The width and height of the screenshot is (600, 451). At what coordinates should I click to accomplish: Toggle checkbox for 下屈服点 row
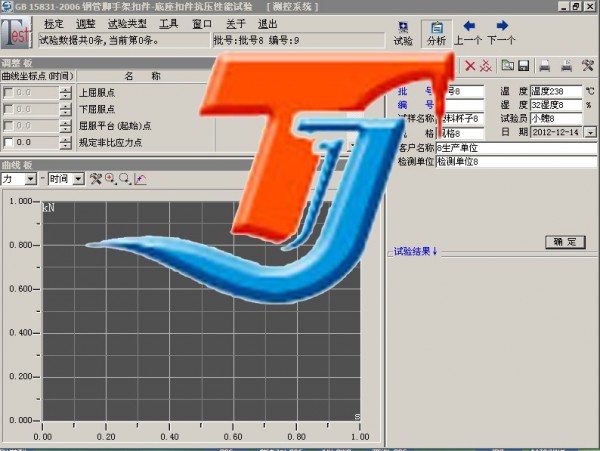8,109
